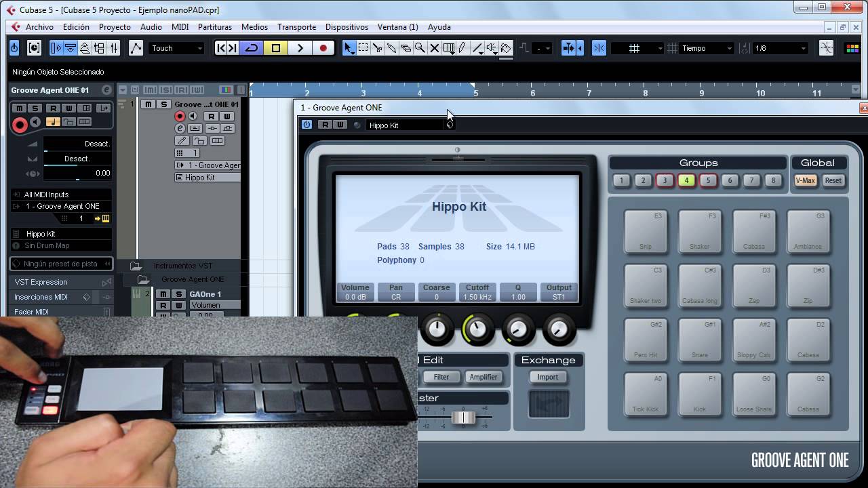Start recording with the Record button
Viewport: 868px width, 488px height.
(323, 48)
